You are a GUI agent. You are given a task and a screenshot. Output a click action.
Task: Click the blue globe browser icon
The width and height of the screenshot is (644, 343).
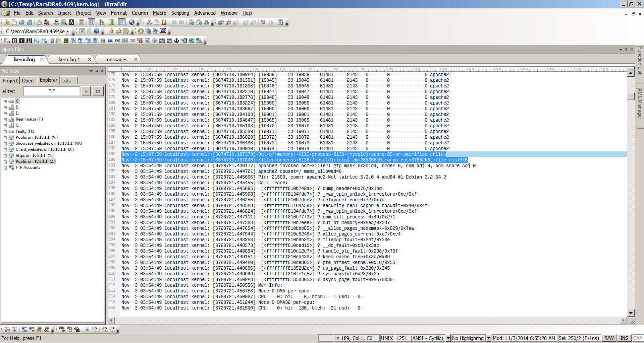(97, 31)
